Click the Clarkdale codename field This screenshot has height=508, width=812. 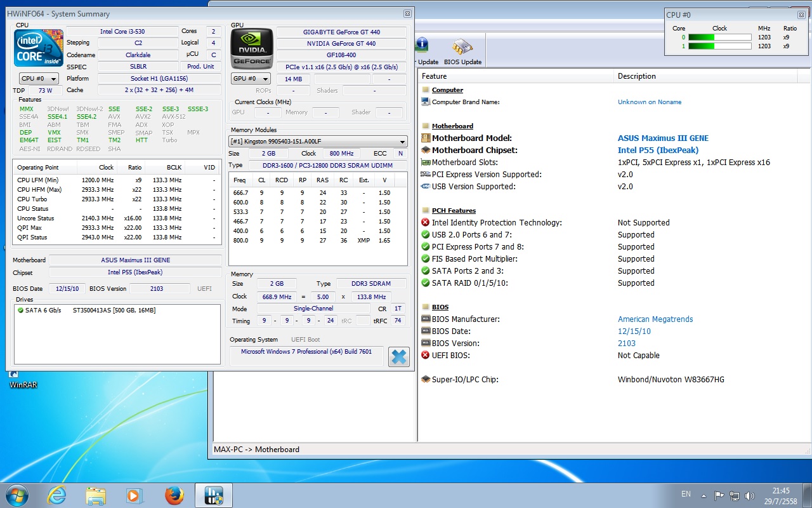(138, 55)
